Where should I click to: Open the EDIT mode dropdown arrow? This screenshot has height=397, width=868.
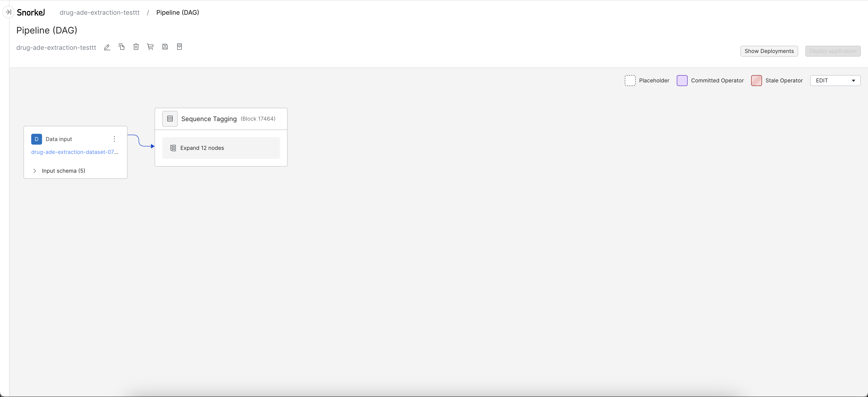tap(854, 80)
